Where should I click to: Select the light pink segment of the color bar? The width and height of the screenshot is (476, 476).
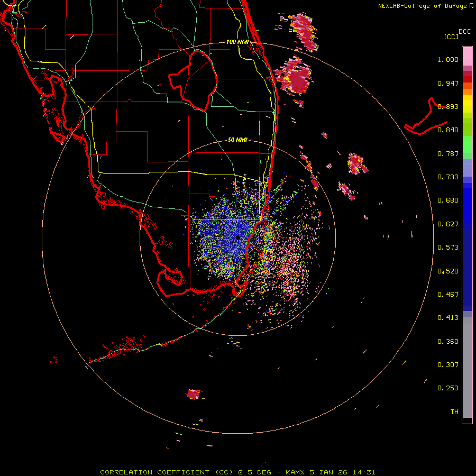pos(467,57)
